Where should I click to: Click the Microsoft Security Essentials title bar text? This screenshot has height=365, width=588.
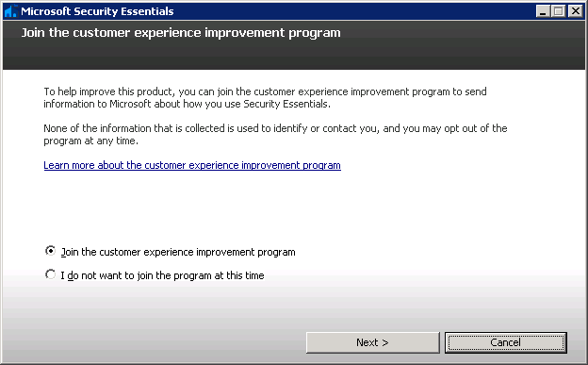click(x=97, y=11)
